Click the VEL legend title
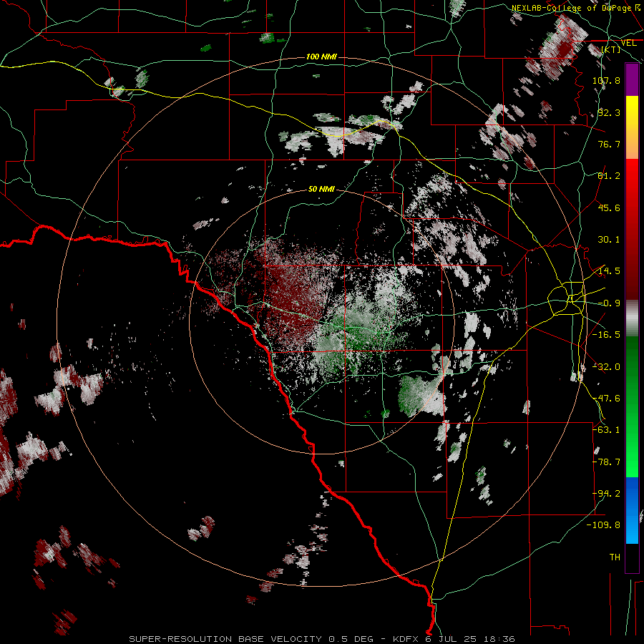This screenshot has height=644, width=644. [x=628, y=43]
